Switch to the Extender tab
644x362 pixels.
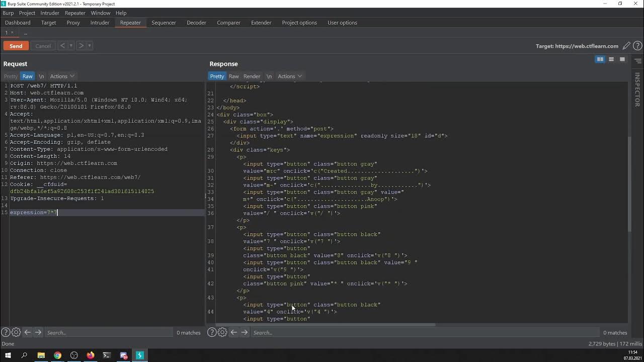(261, 23)
